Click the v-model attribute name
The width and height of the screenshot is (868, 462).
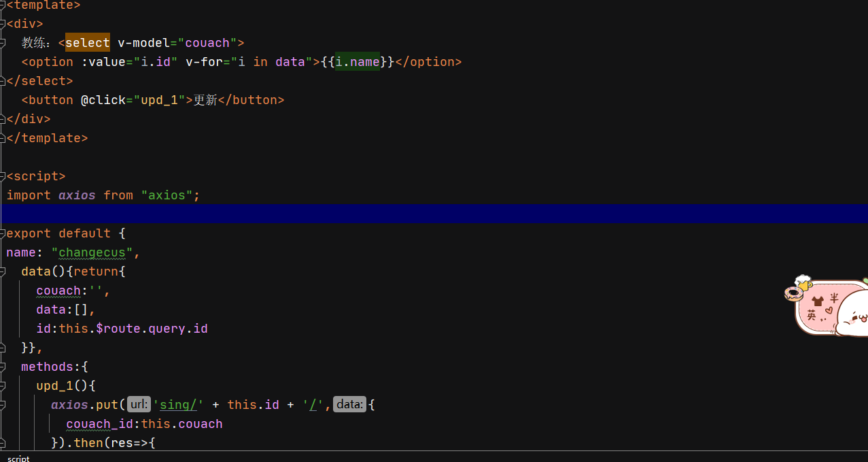[x=143, y=43]
